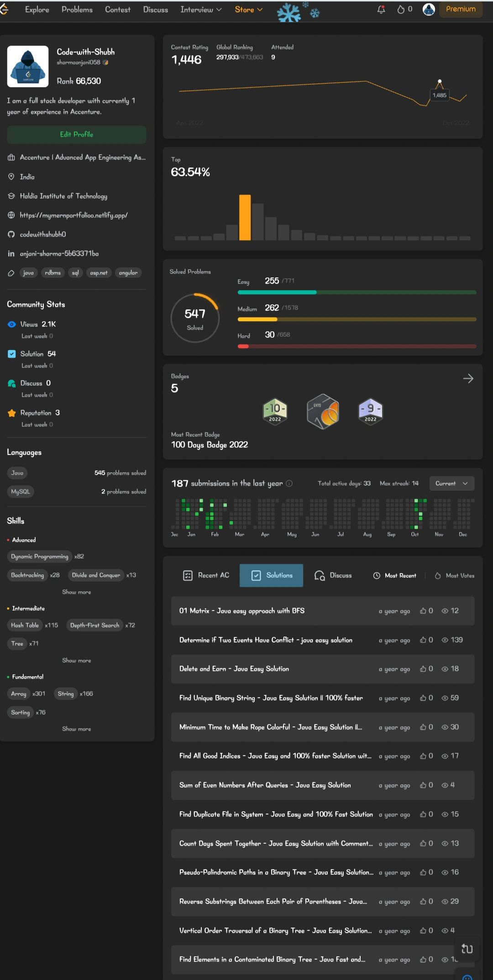The image size is (493, 980).
Task: Click the Hard solved progress bar
Action: coord(357,346)
